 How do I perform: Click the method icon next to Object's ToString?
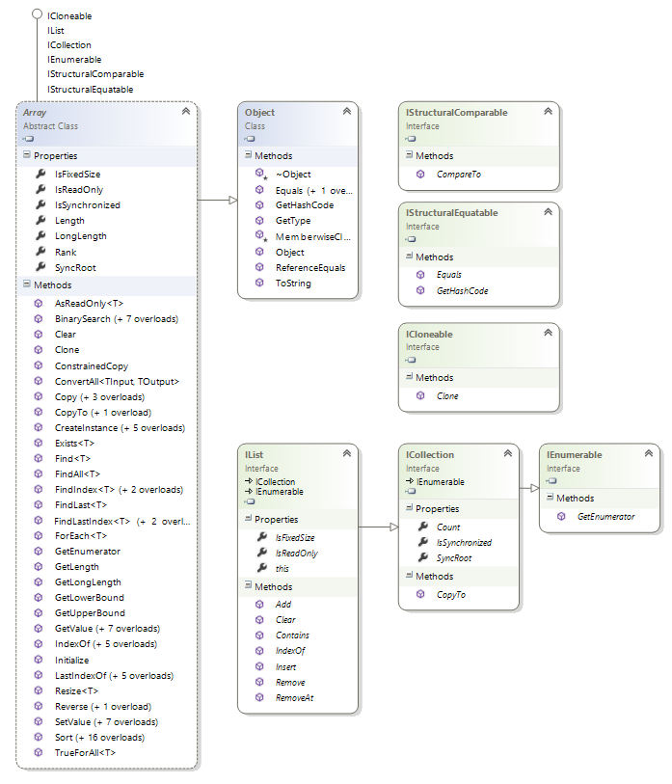click(260, 284)
